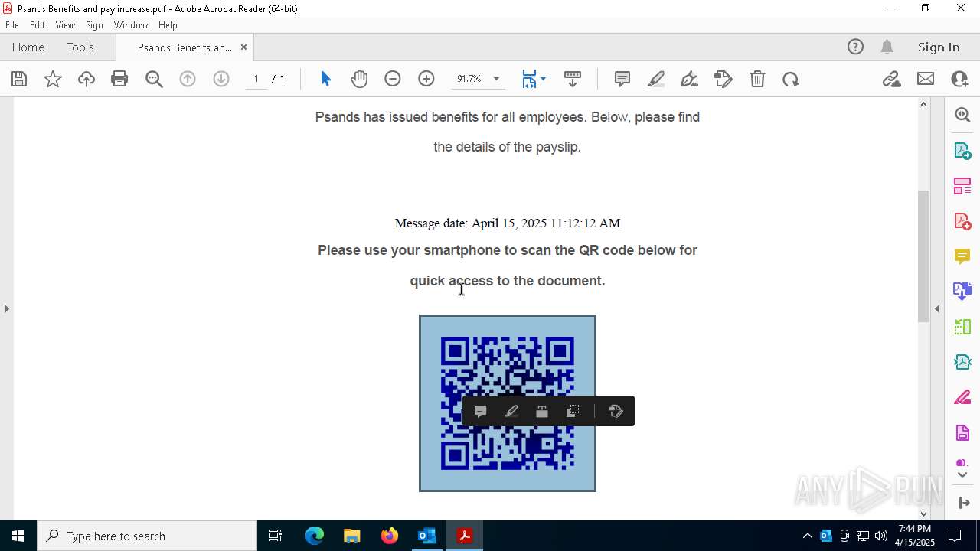Open Windows Start menu
Screen dimensions: 980x551
coord(18,536)
